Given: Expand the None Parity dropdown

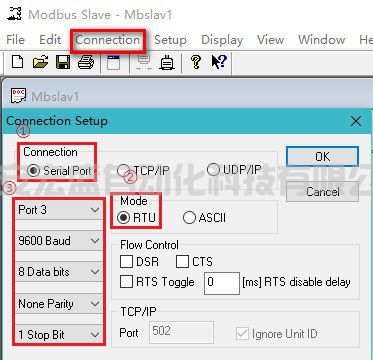Looking at the screenshot, I should (59, 304).
